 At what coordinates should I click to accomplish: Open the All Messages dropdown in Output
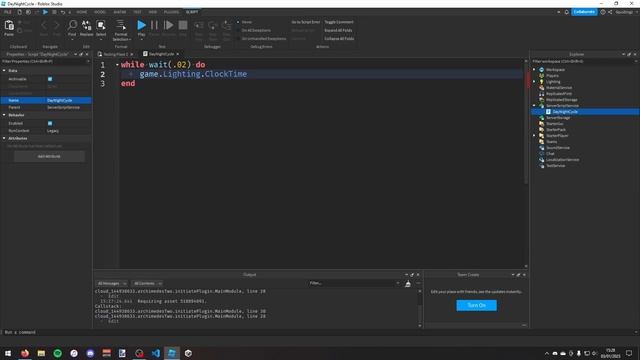pyautogui.click(x=111, y=283)
